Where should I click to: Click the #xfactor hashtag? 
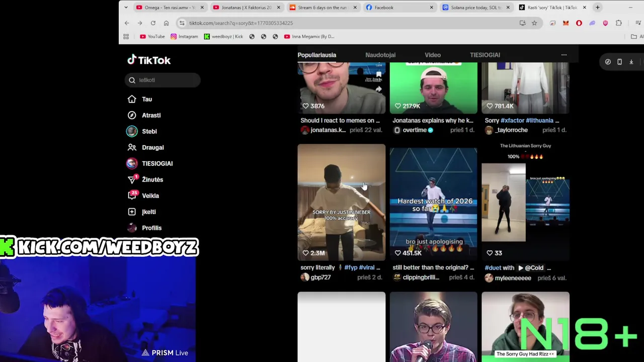pos(512,120)
